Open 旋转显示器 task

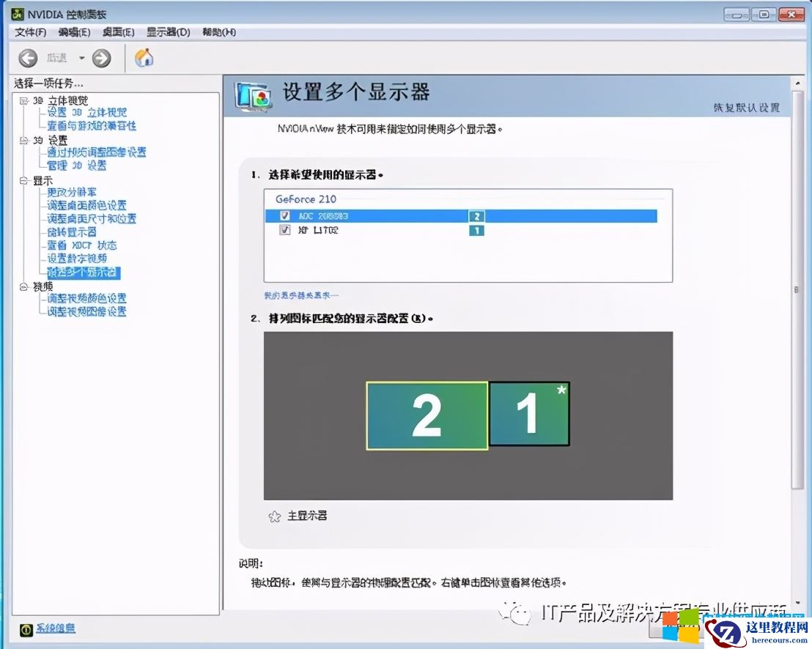[x=72, y=232]
